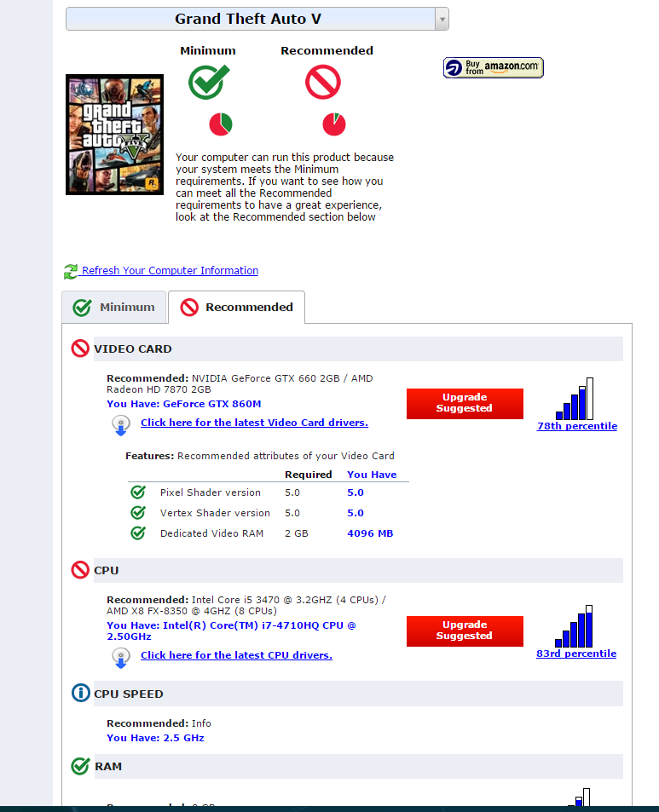The width and height of the screenshot is (659, 812).
Task: Click the green refresh arrows icon
Action: coord(71,271)
